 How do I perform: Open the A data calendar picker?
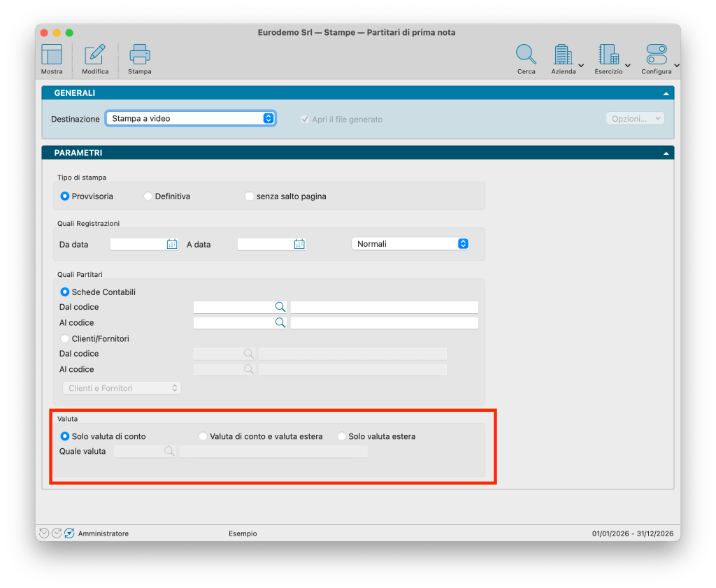[x=299, y=244]
